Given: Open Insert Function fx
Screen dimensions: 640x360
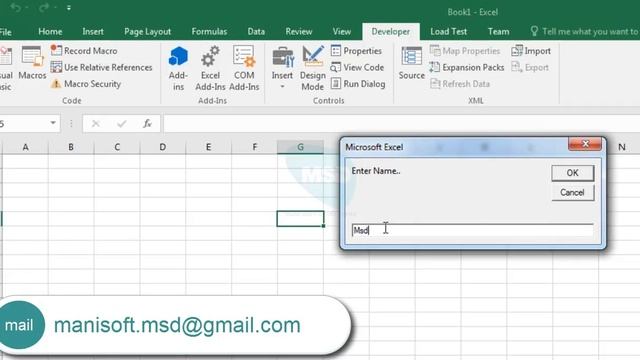Looking at the screenshot, I should [147, 123].
